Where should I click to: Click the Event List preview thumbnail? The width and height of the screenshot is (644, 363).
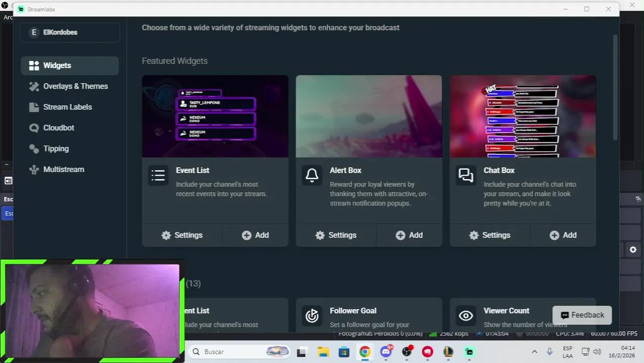215,116
